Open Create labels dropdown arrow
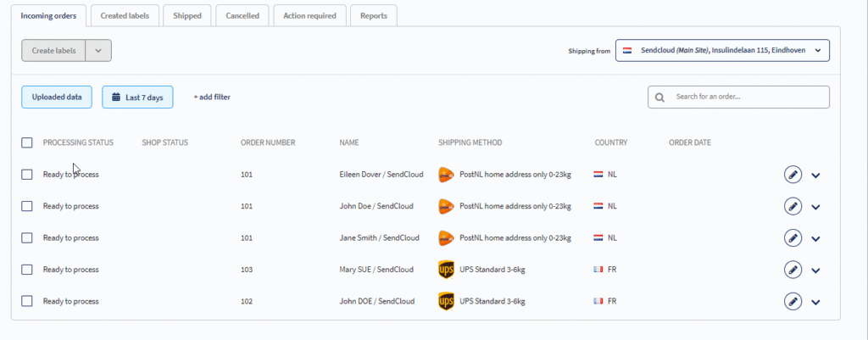This screenshot has width=868, height=340. pyautogui.click(x=98, y=50)
